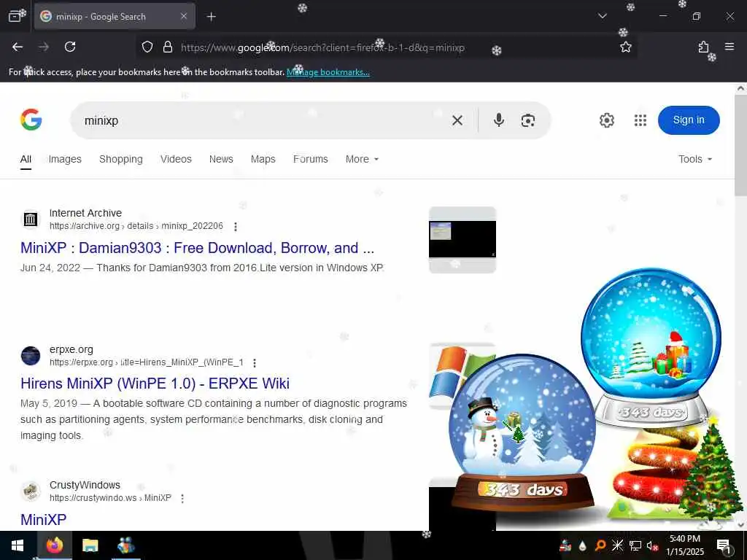Image resolution: width=747 pixels, height=560 pixels.
Task: Open network status tray icon
Action: tap(635, 545)
